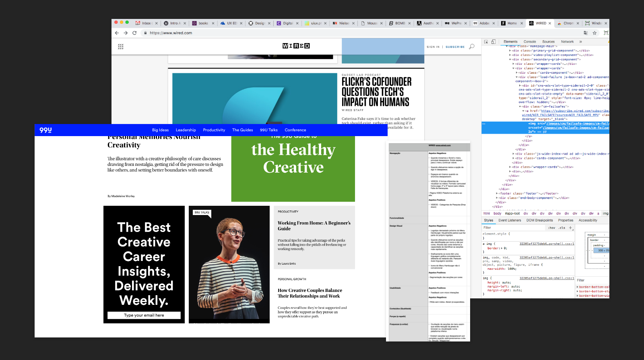Open Leadership in 99U navigation

pos(186,130)
